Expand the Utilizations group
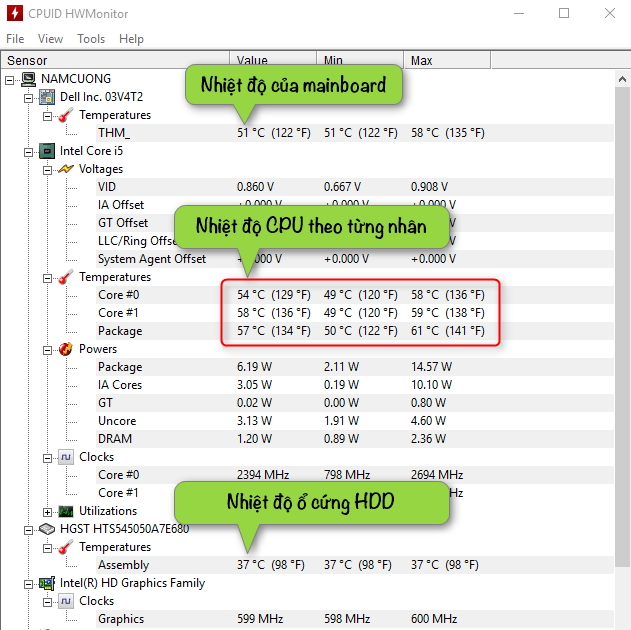This screenshot has height=630, width=631. point(47,513)
